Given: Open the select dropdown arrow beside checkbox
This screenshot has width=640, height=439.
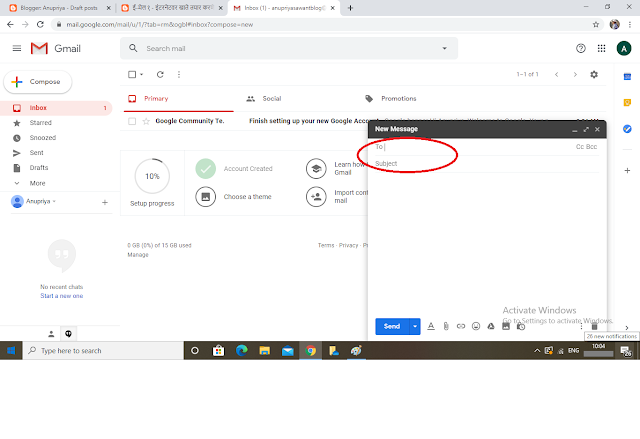Looking at the screenshot, I should (x=142, y=75).
